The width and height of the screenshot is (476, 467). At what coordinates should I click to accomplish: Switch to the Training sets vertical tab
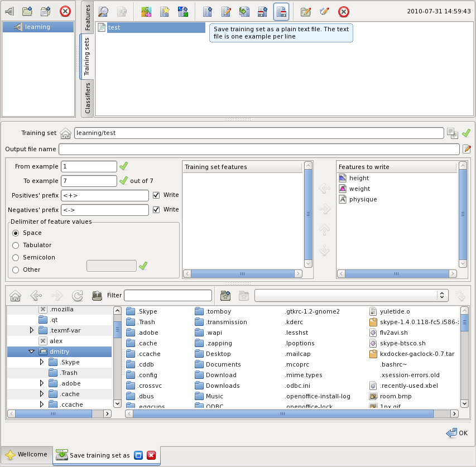point(86,56)
